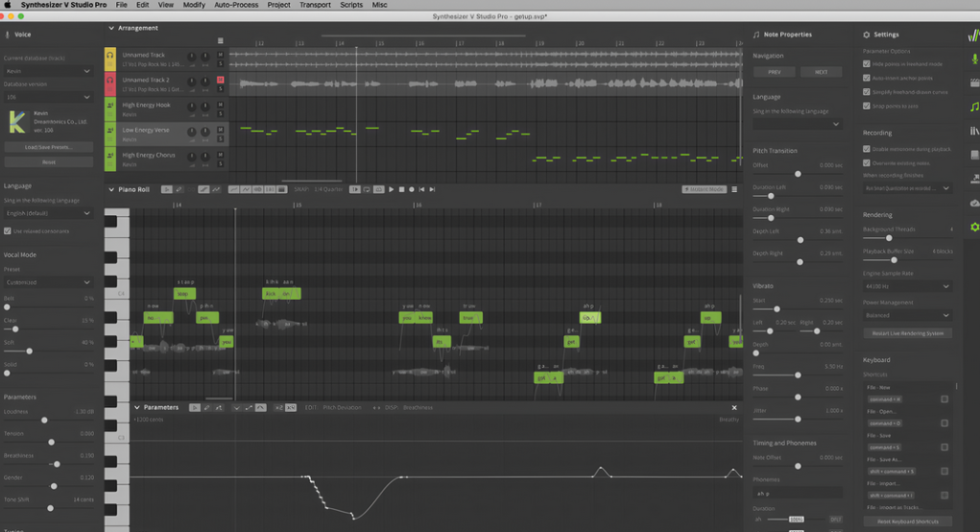Viewport: 980px width, 532px height.
Task: Click the x2 zoom icon in Parameters panel
Action: pos(278,407)
